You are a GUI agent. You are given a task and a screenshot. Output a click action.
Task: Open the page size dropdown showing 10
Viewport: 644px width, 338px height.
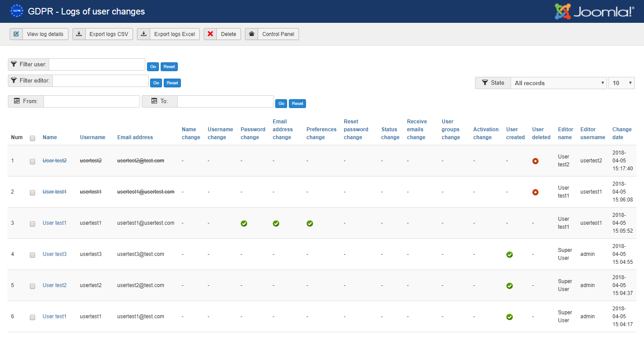622,83
